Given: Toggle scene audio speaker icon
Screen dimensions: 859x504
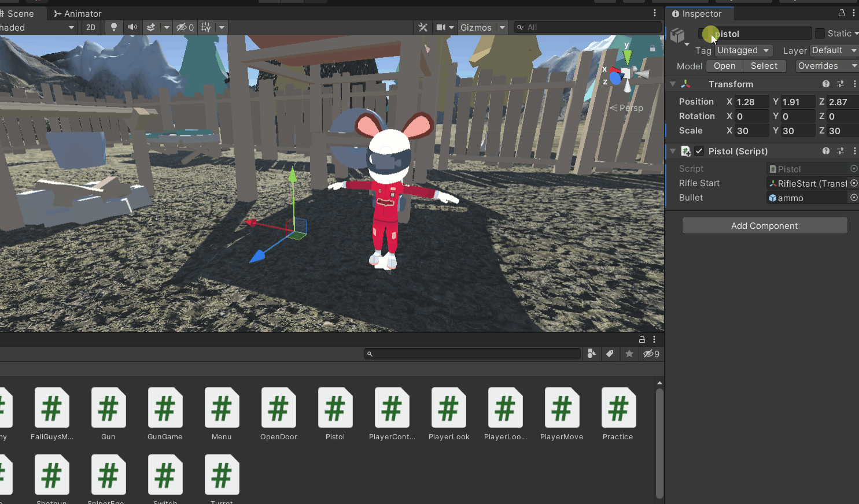Looking at the screenshot, I should pos(132,27).
